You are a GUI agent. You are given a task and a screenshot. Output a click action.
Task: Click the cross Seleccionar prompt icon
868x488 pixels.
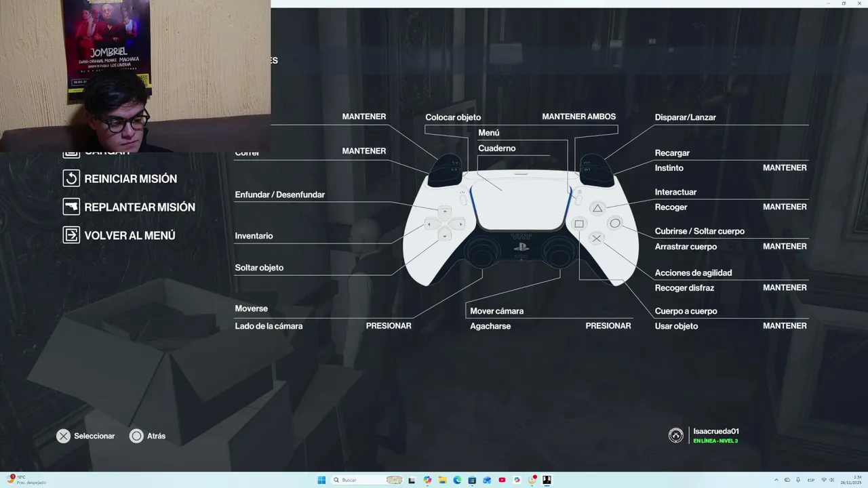pyautogui.click(x=63, y=436)
